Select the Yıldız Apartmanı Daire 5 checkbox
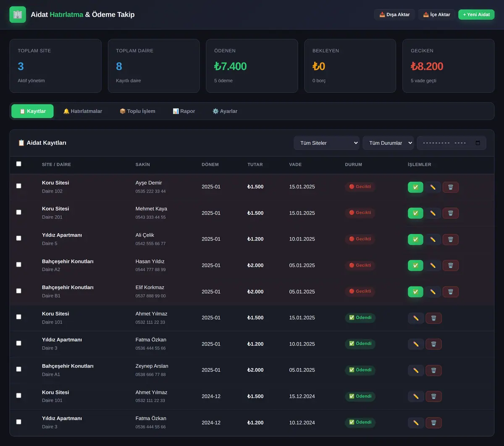Image resolution: width=504 pixels, height=446 pixels. [x=18, y=238]
